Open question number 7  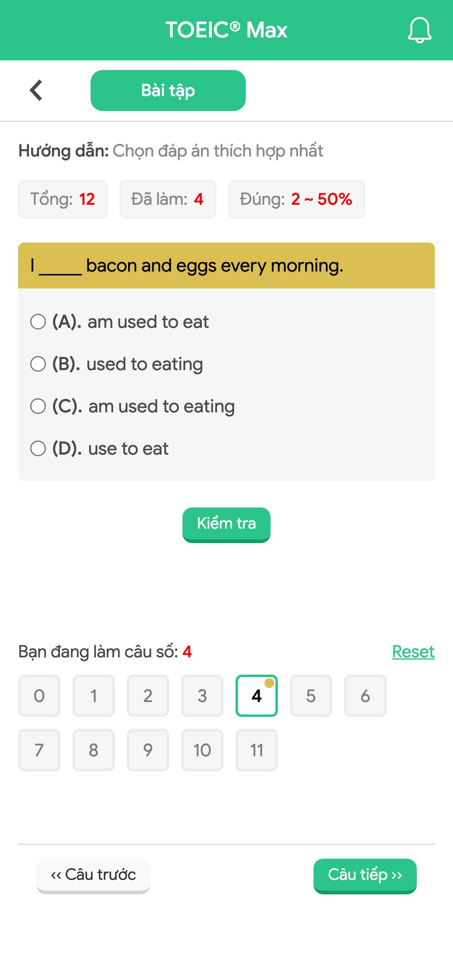(39, 750)
